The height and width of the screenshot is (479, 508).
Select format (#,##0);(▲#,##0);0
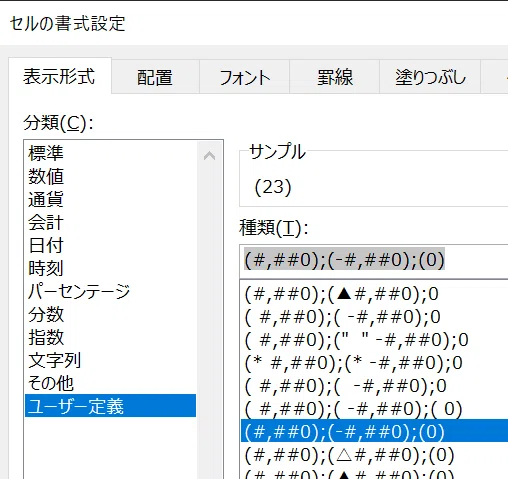[x=374, y=294]
